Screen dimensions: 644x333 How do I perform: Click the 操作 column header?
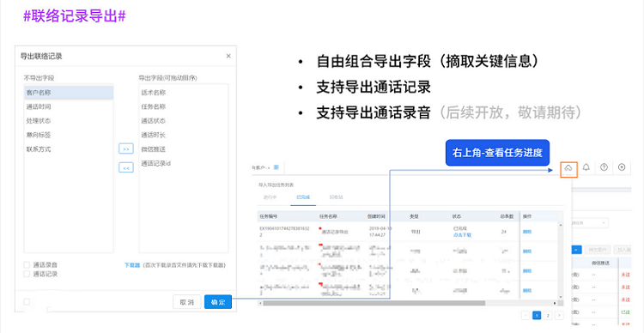pos(527,216)
